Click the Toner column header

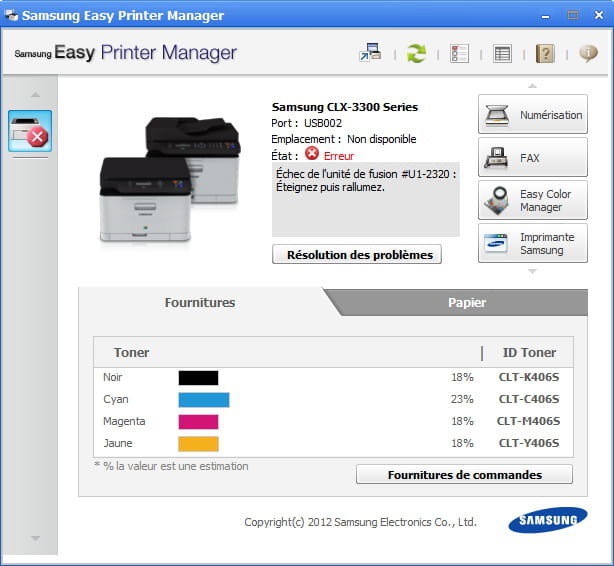pos(131,353)
